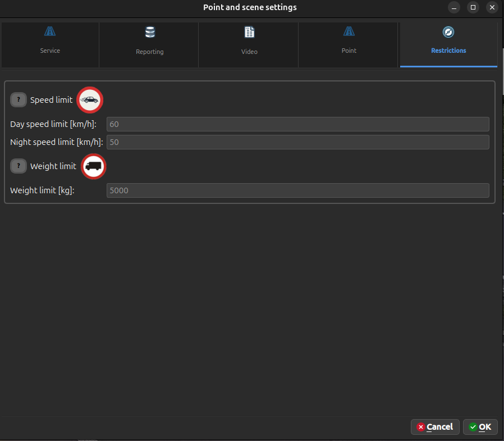Click the Point road icon
This screenshot has width=504, height=441.
click(349, 31)
